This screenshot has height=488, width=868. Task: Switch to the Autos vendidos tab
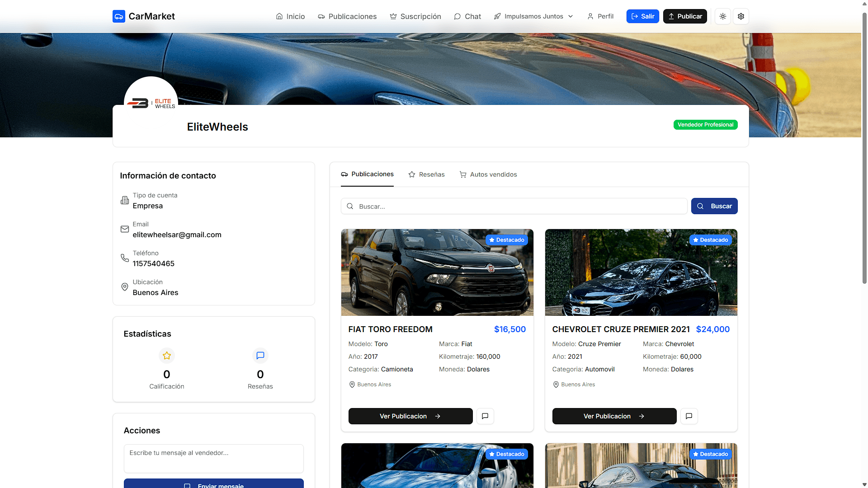click(488, 174)
